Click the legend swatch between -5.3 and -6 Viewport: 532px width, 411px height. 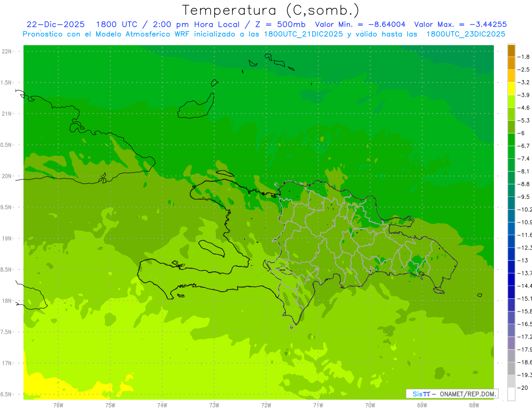point(511,127)
